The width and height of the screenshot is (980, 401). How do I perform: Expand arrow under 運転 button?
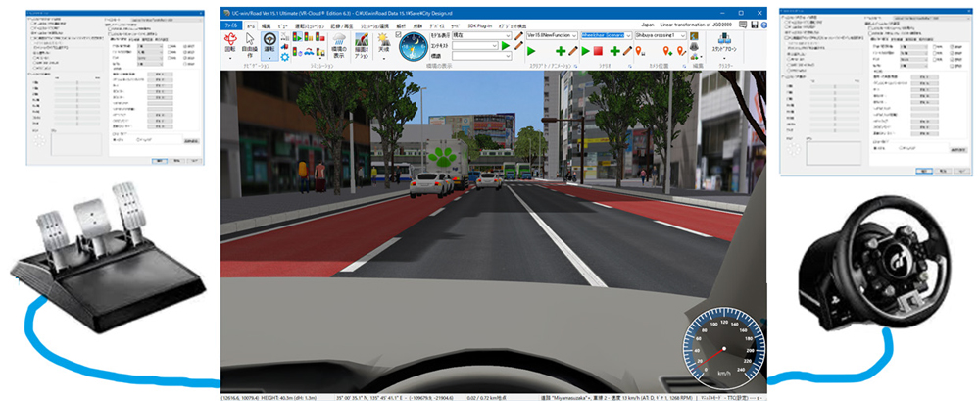tap(269, 58)
